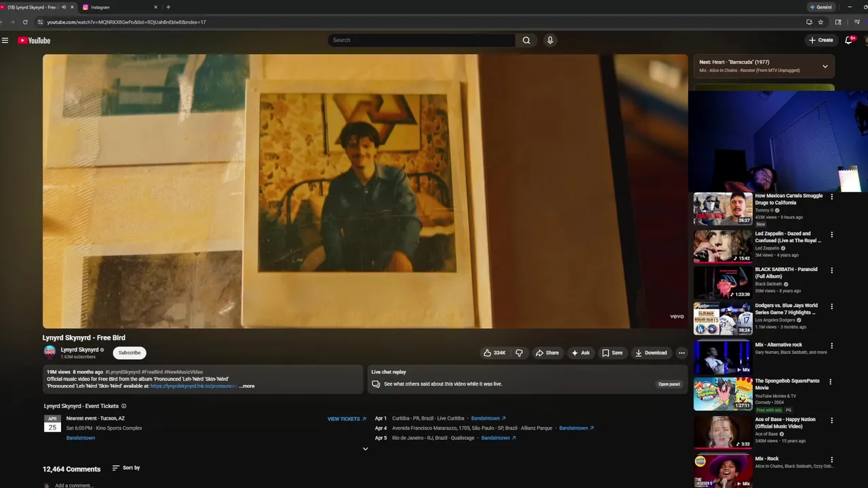Viewport: 868px width, 488px height.
Task: Click the #FreeBird hashtag
Action: pos(152,372)
